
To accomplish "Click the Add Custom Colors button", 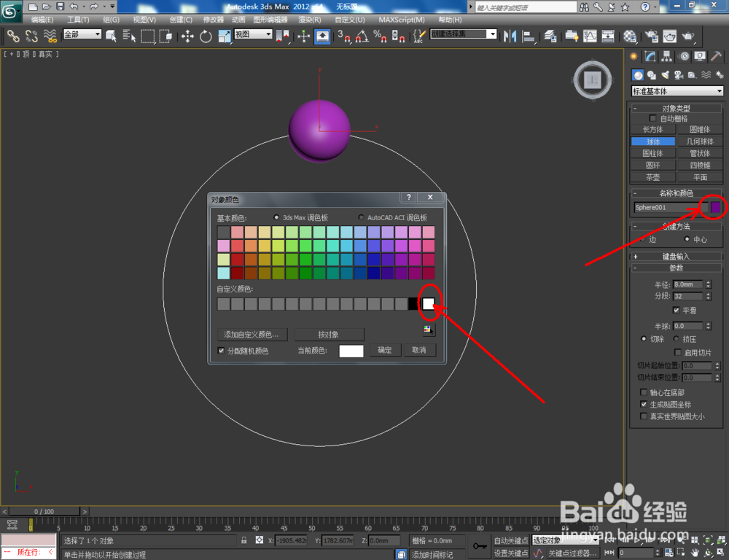I will tap(252, 335).
